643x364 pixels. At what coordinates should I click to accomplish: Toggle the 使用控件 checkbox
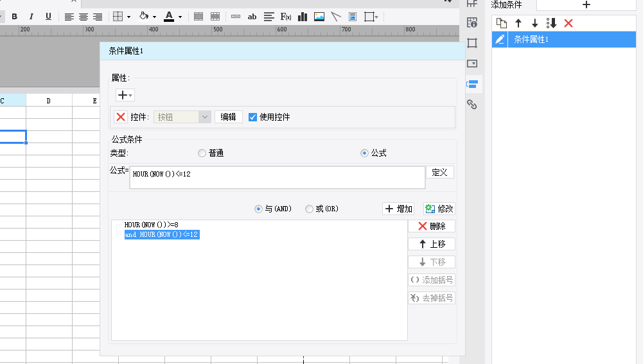pos(252,117)
